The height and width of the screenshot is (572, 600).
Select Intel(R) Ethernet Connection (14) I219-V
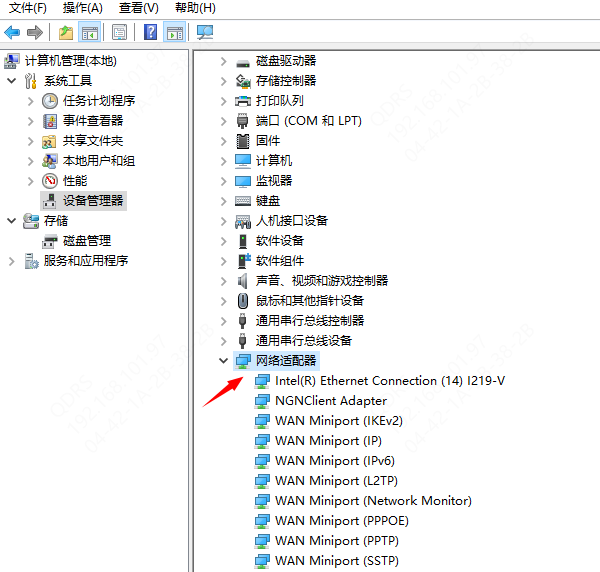390,380
